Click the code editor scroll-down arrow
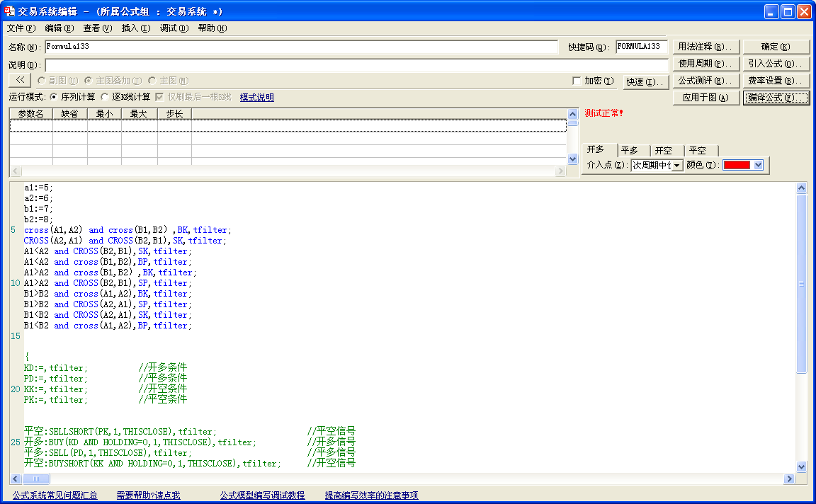This screenshot has width=816, height=504. 801,466
